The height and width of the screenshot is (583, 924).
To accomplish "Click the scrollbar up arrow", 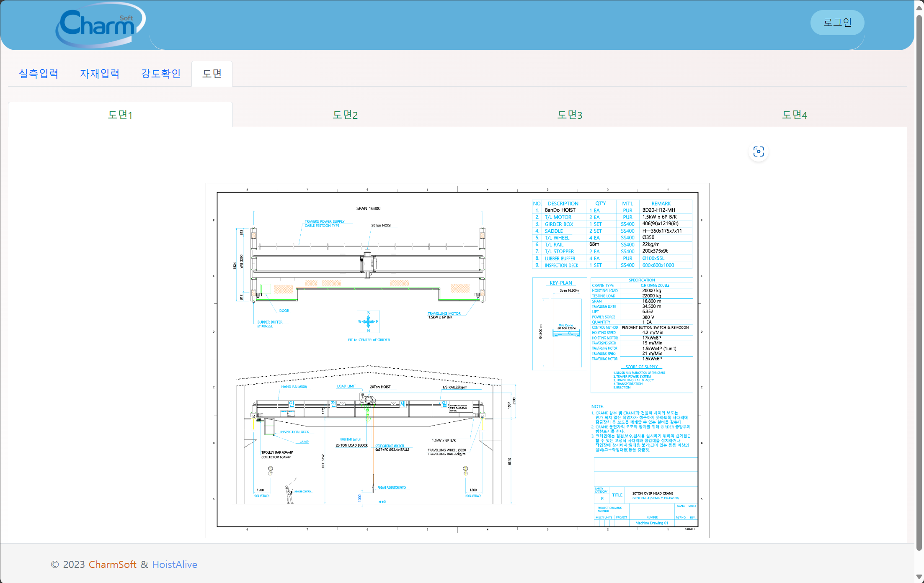I will [x=919, y=7].
